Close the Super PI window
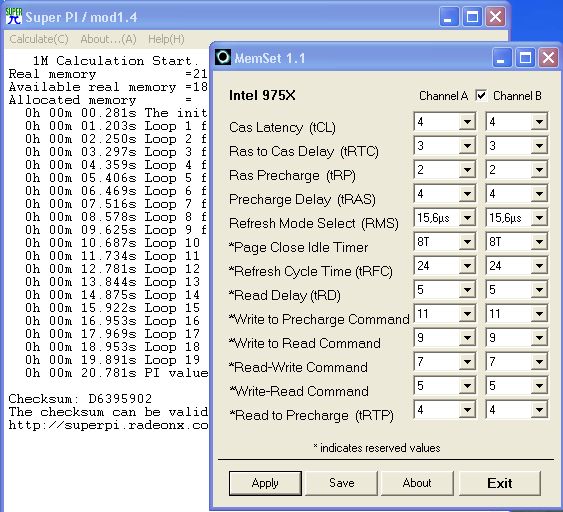Viewport: 563px width, 512px height. (496, 17)
